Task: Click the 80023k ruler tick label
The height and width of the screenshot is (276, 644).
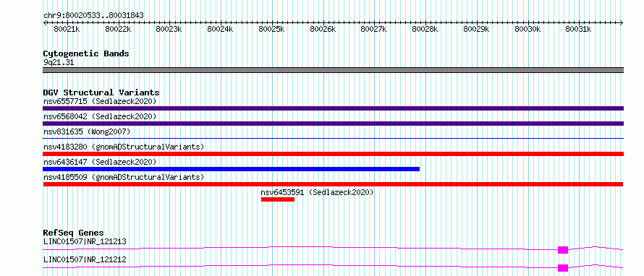Action: pos(169,30)
